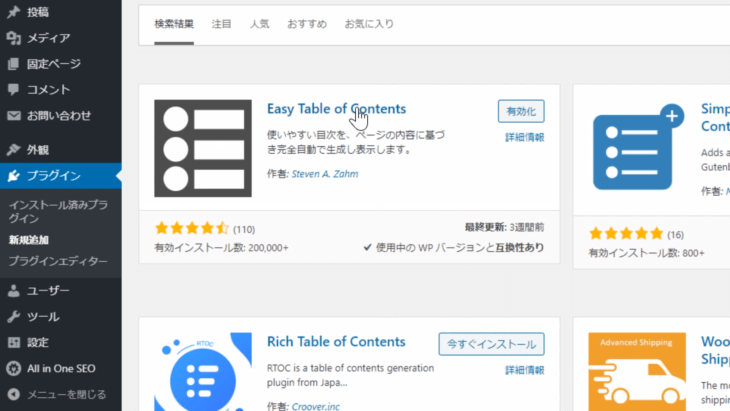Viewport: 730px width, 411px height.
Task: Open the お気に入り tab
Action: [x=369, y=24]
